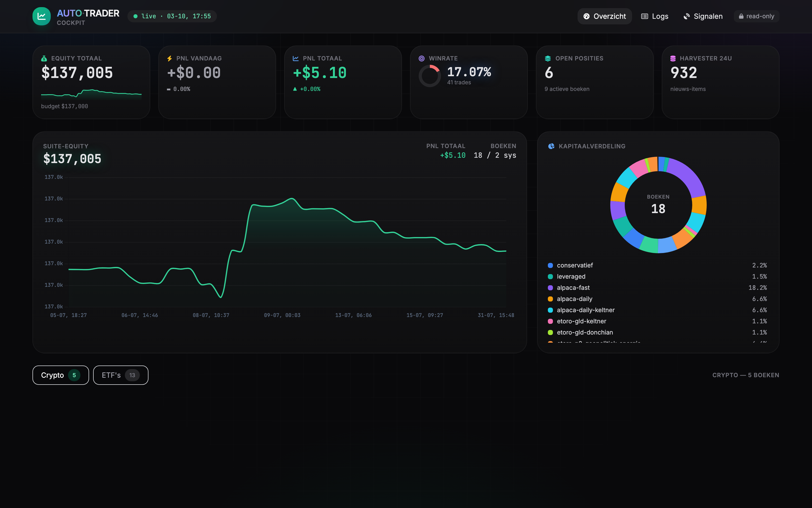Image resolution: width=812 pixels, height=508 pixels.
Task: Click the Equity Totaal sparkline chart
Action: click(91, 94)
